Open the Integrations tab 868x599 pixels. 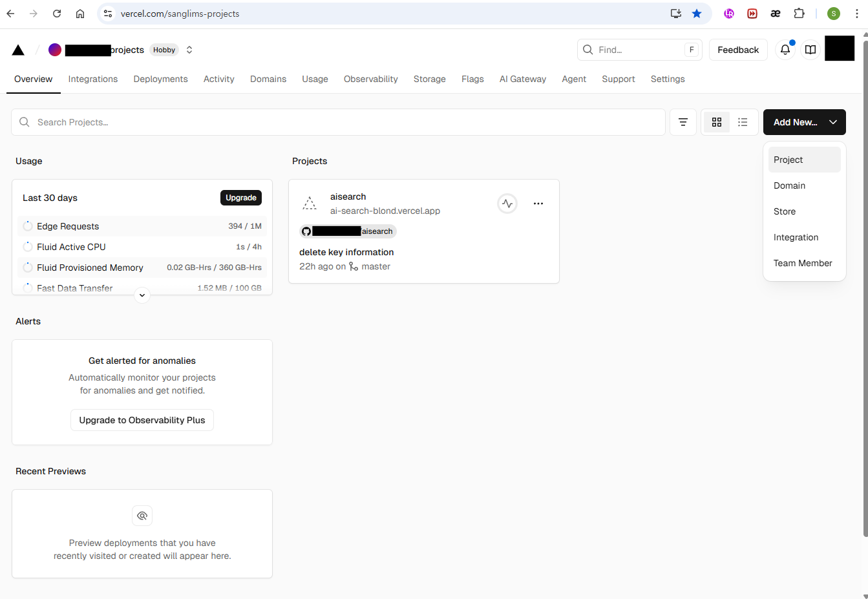tap(93, 79)
